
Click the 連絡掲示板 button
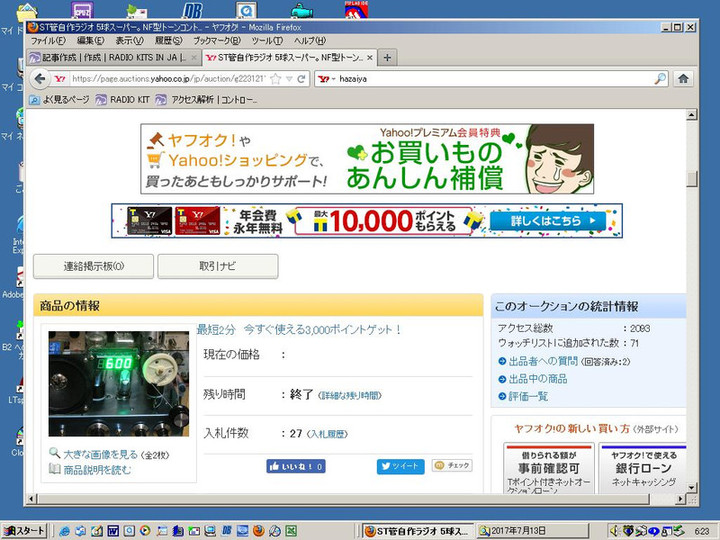point(93,266)
